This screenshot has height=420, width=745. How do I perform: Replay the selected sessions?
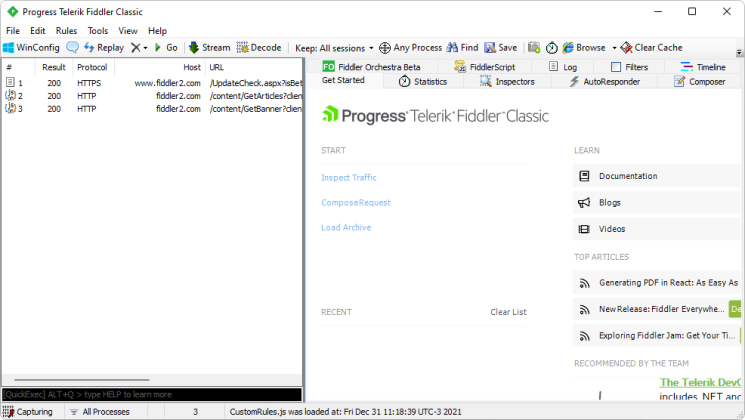point(104,48)
